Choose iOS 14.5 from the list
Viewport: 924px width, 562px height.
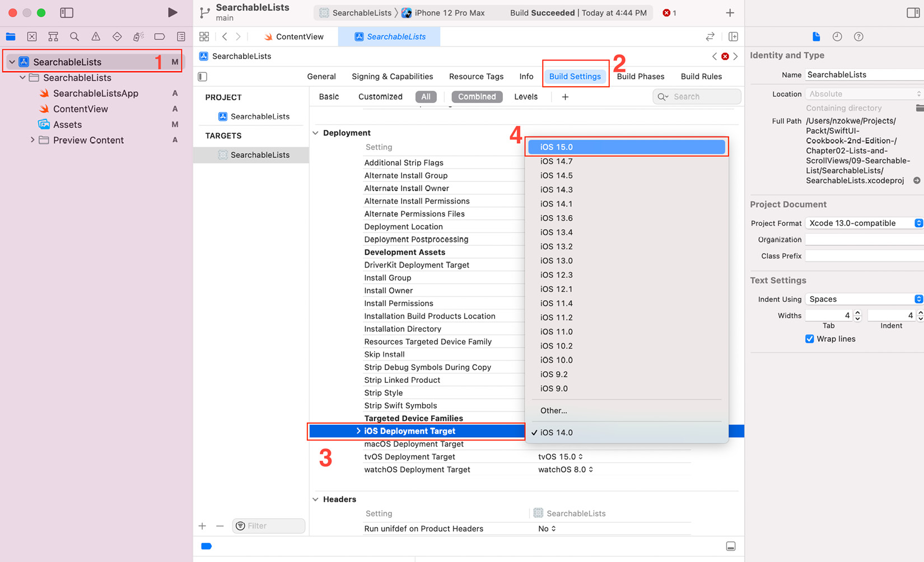coord(626,175)
